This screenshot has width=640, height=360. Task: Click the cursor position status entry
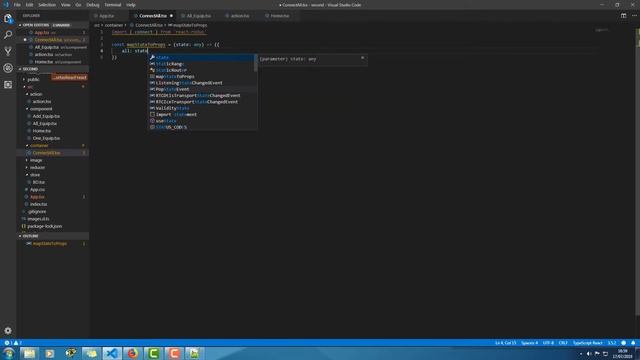tap(505, 343)
